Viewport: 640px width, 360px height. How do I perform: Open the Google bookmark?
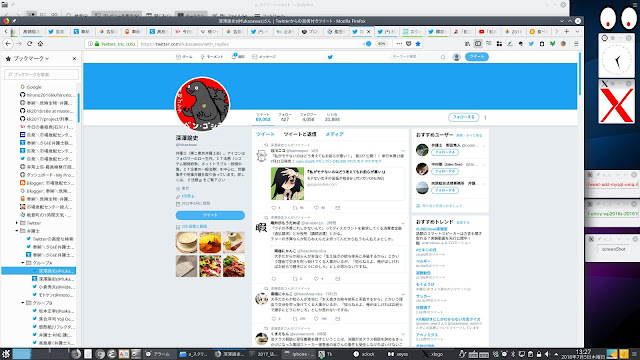click(34, 87)
